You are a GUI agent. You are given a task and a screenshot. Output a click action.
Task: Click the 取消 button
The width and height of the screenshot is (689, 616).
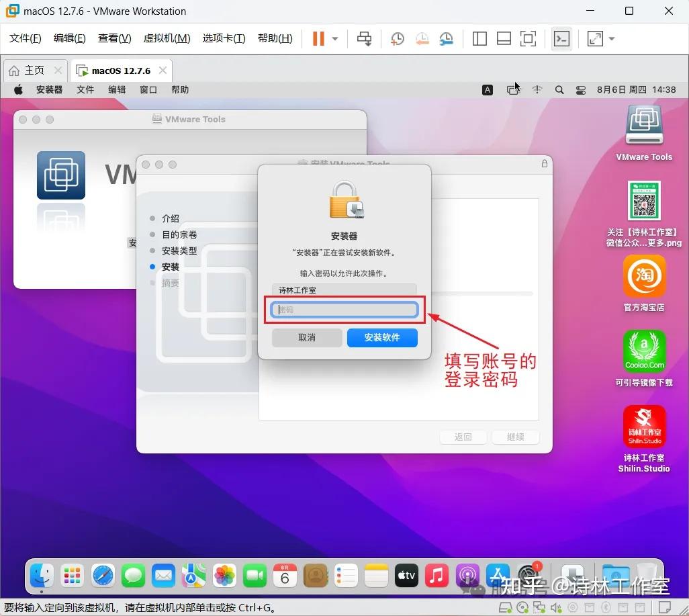tap(307, 338)
